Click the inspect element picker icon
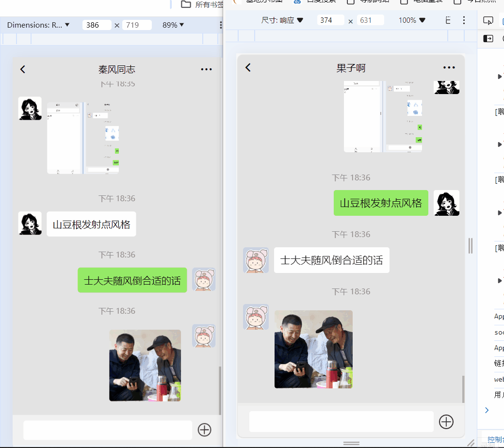This screenshot has height=448, width=504. tap(488, 19)
